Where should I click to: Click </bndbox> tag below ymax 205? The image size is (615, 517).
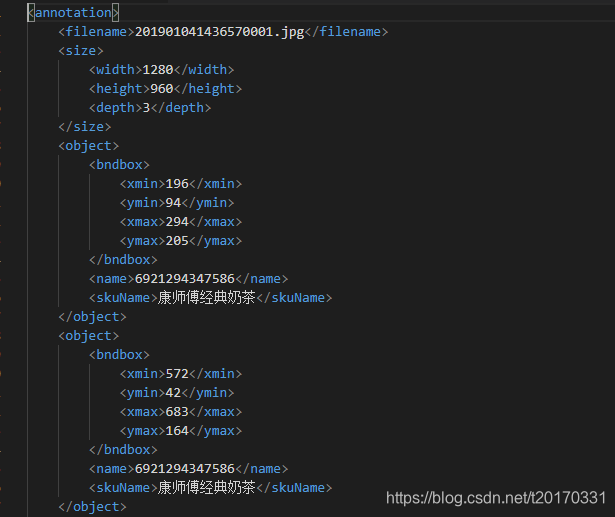click(123, 260)
